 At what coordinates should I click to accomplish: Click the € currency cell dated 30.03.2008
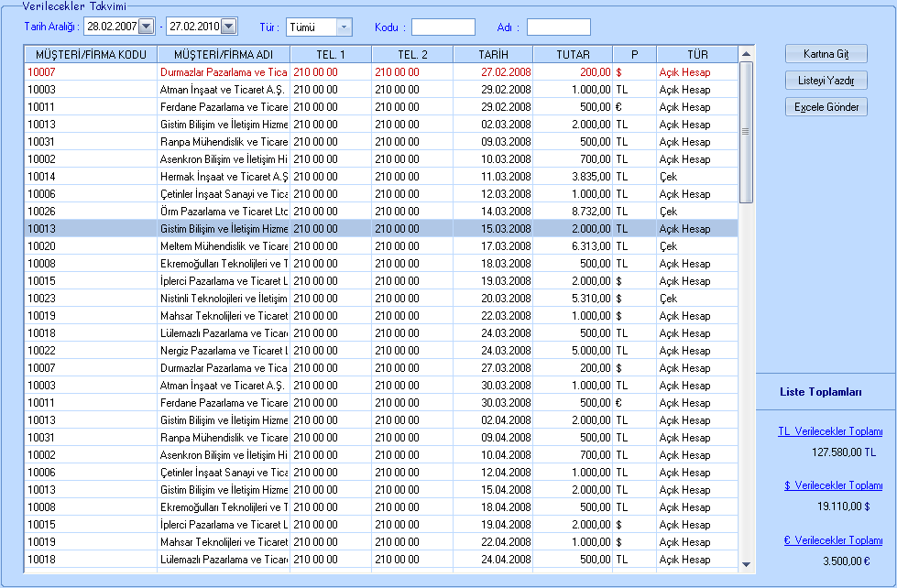click(635, 403)
